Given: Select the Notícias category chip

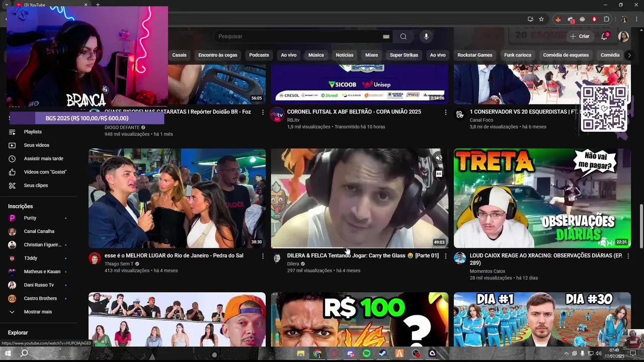Looking at the screenshot, I should (x=345, y=55).
